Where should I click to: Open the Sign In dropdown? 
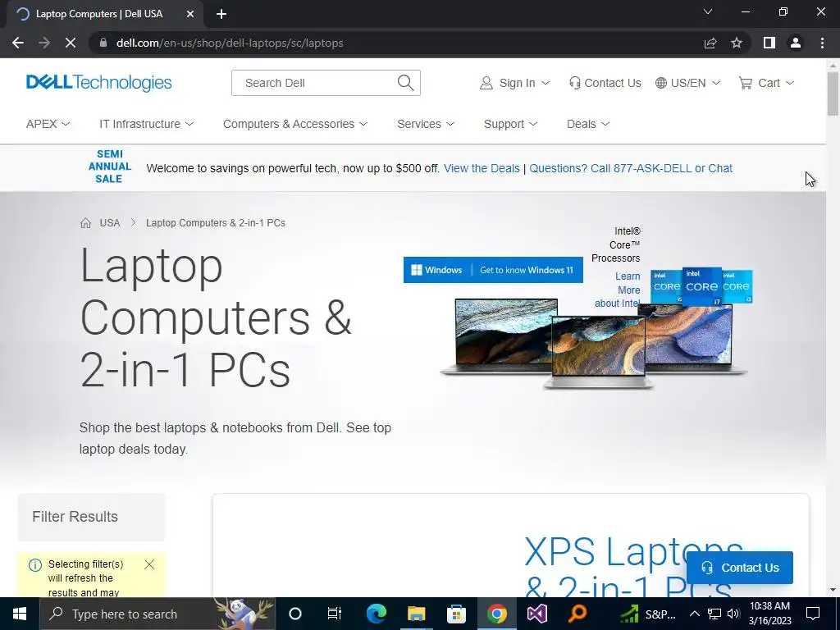(514, 83)
